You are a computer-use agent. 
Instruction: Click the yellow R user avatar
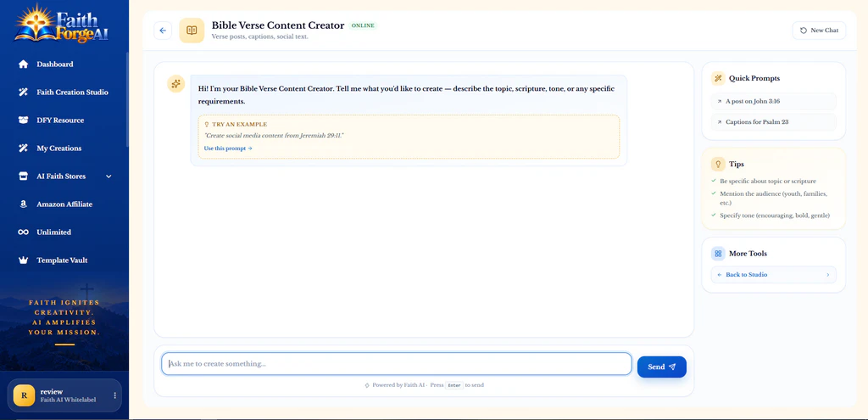24,395
